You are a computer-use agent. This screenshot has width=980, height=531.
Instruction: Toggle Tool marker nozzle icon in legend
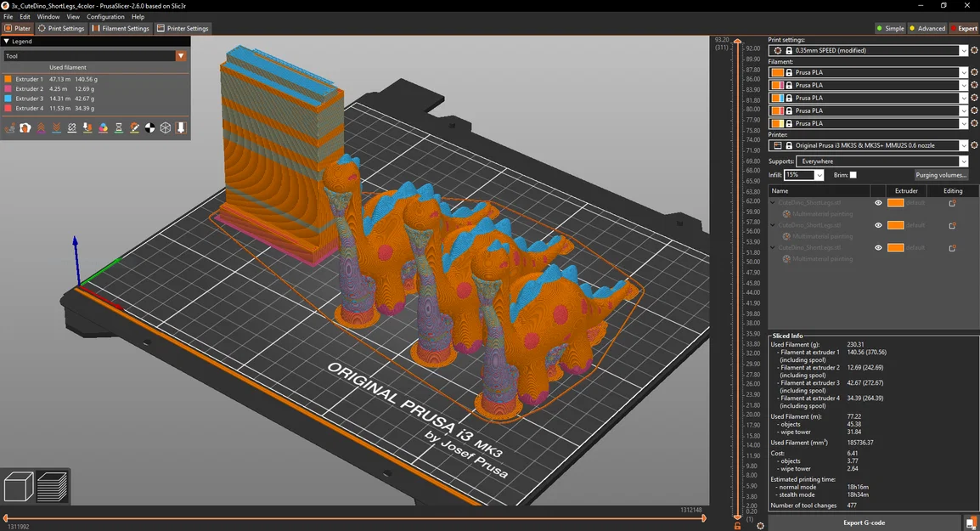point(181,127)
